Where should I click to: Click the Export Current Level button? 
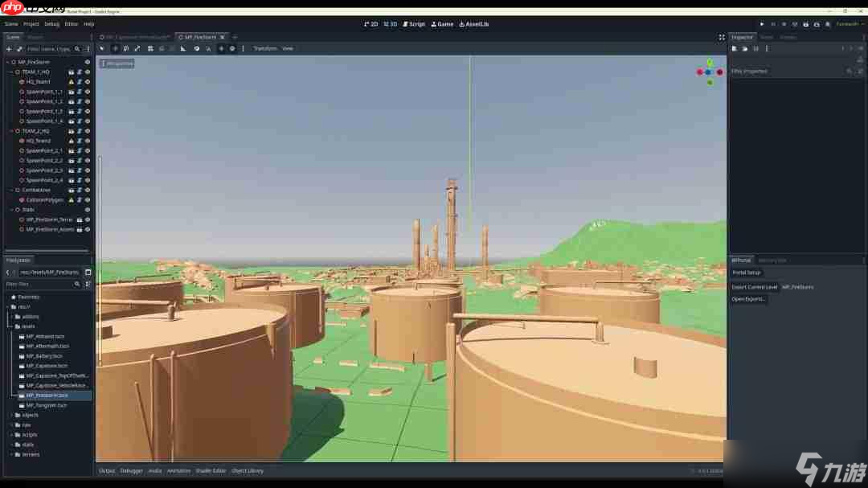click(x=755, y=287)
